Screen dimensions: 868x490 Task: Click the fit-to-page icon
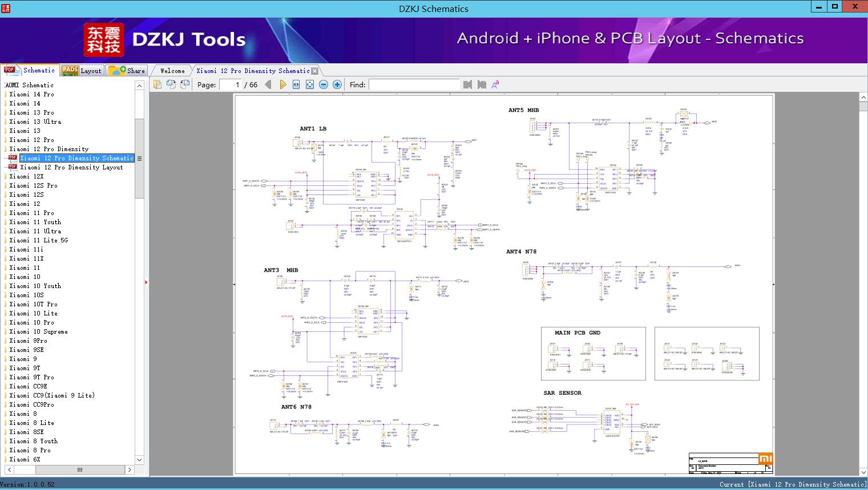[x=310, y=84]
